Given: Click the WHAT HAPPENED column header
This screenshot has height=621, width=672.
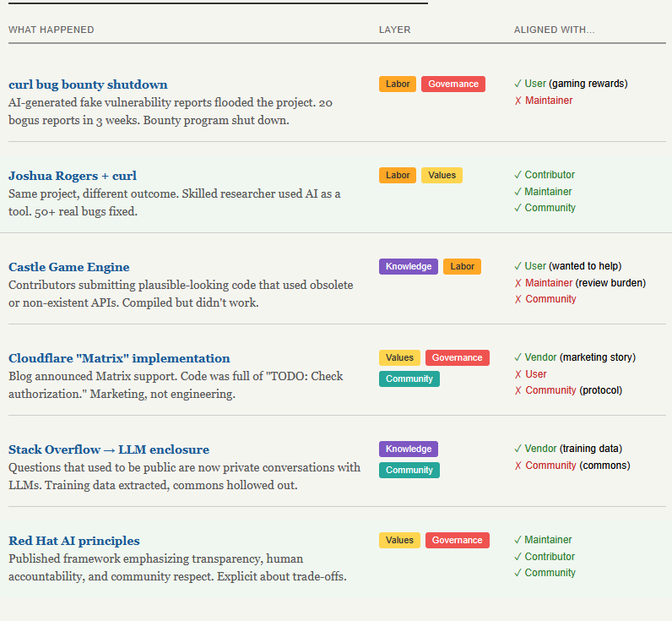Looking at the screenshot, I should click(51, 30).
